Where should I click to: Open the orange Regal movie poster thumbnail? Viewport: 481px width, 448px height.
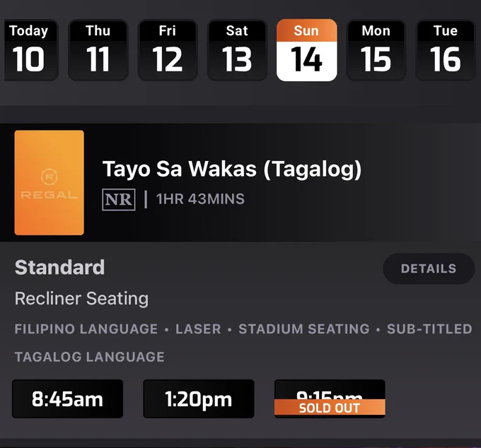click(49, 182)
